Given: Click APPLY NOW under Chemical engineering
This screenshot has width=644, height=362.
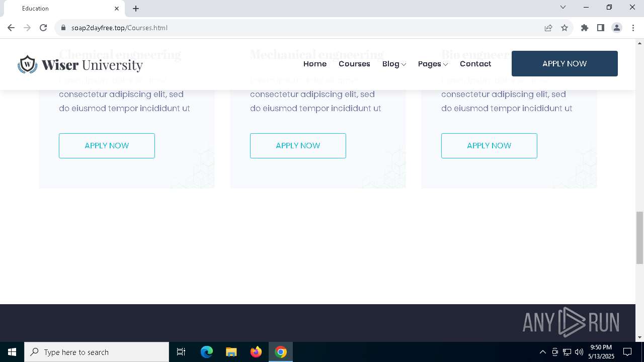Looking at the screenshot, I should [107, 146].
